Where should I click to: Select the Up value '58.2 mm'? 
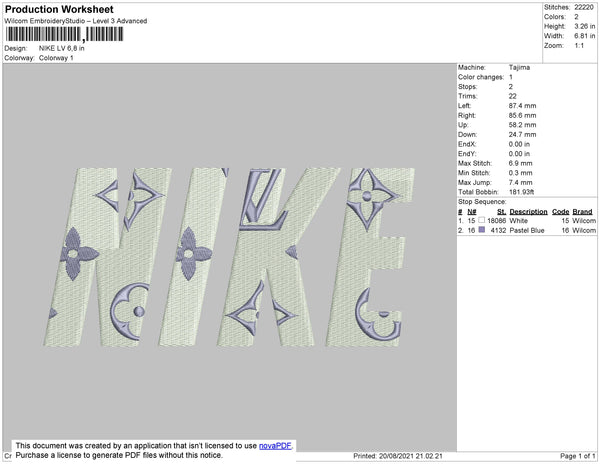(522, 125)
